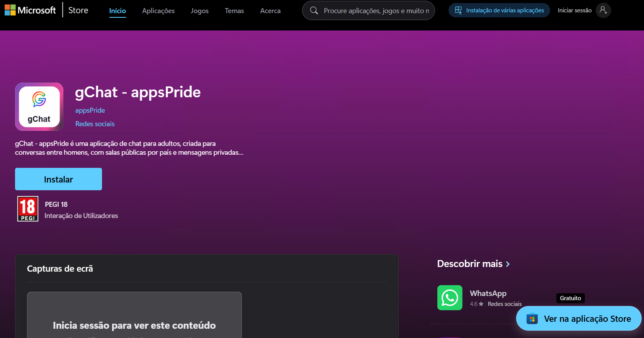
Task: Click the WhatsApp app icon
Action: pos(450,297)
